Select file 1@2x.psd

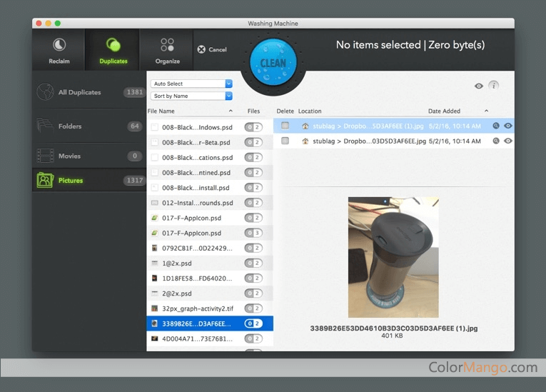click(210, 263)
